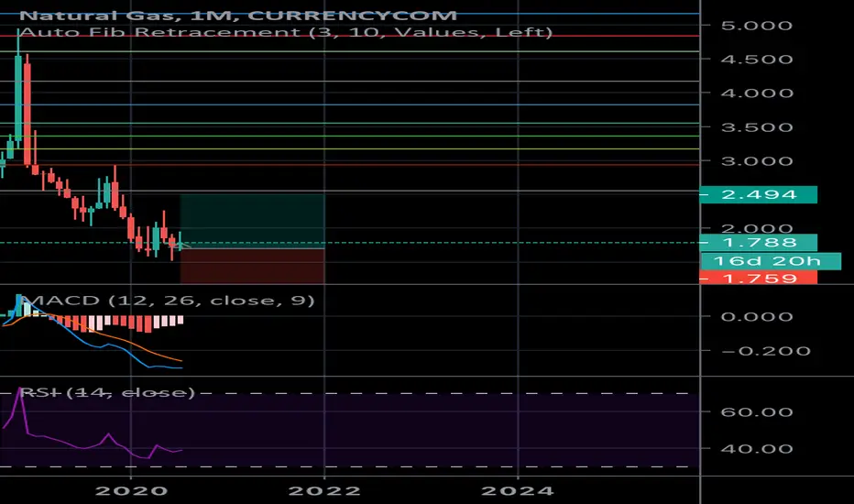854x504 pixels.
Task: Select the Auto Fib Retracement indicator label
Action: (x=286, y=32)
